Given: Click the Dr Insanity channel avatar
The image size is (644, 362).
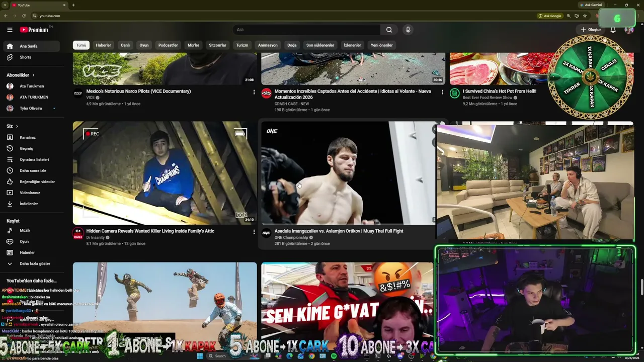Looking at the screenshot, I should 78,234.
